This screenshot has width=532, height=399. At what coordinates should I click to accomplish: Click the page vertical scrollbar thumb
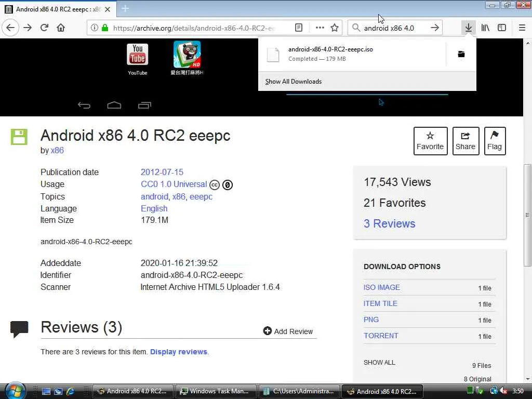point(527,215)
